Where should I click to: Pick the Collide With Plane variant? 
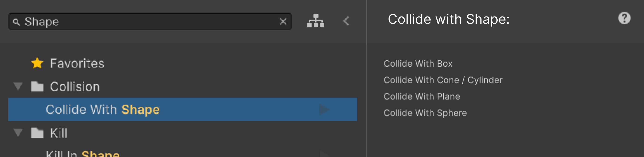pos(422,97)
